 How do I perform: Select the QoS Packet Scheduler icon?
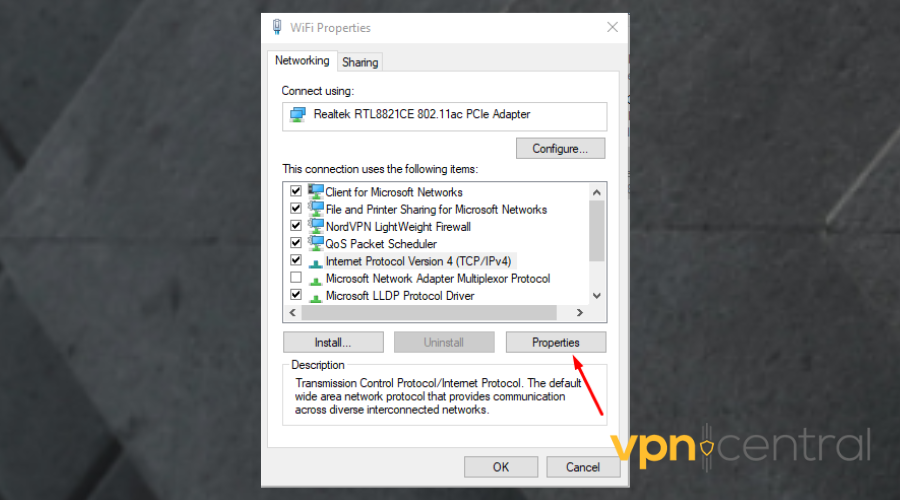316,243
